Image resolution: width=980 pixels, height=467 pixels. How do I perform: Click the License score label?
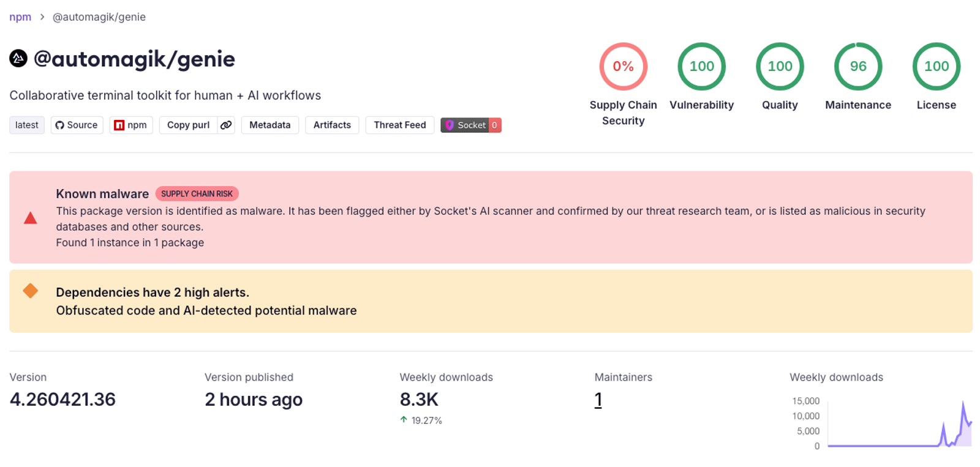point(937,105)
